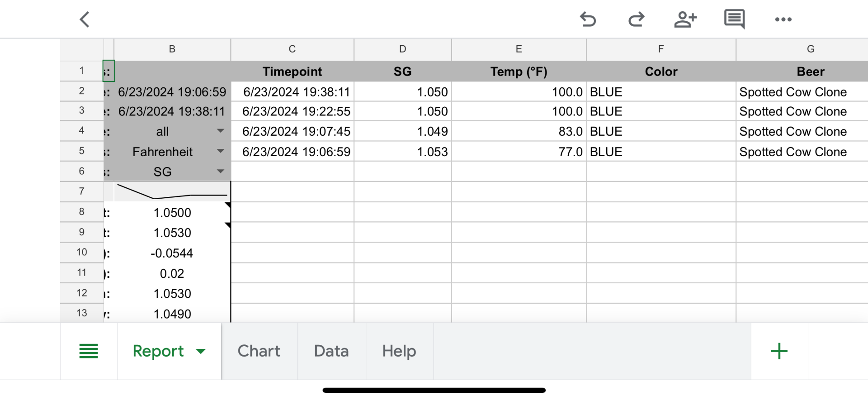Expand the 'all' dropdown arrow
Image resolution: width=868 pixels, height=401 pixels.
[221, 131]
